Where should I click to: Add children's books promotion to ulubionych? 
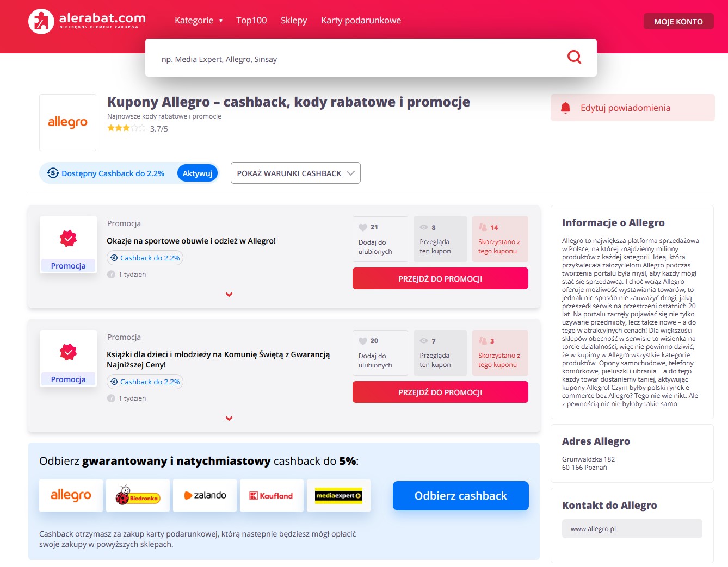(x=380, y=353)
